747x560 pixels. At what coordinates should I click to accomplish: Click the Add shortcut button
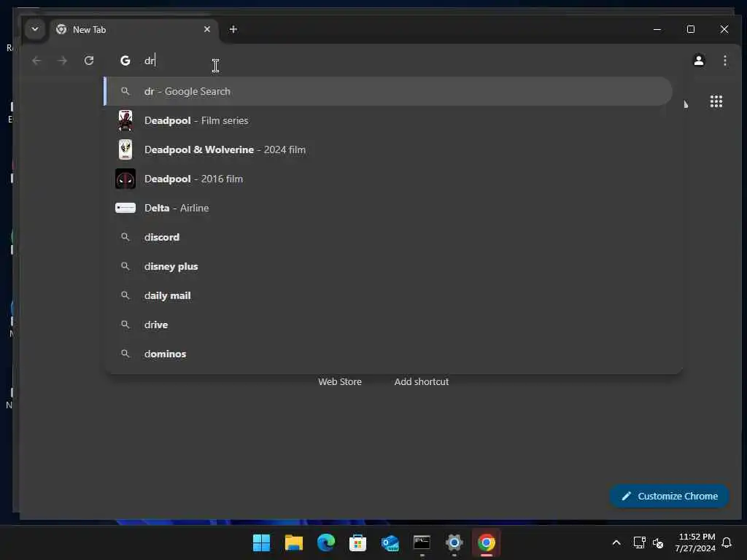[x=421, y=381]
